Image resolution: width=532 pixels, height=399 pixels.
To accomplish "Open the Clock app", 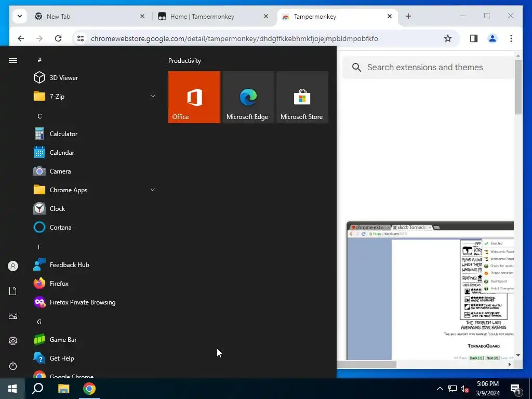I will tap(95, 208).
